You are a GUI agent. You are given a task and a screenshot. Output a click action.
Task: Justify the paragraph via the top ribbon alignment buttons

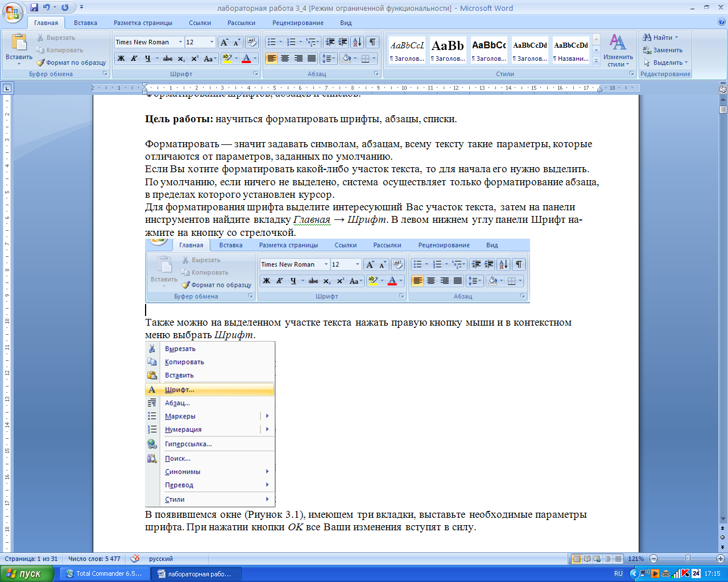pyautogui.click(x=312, y=59)
